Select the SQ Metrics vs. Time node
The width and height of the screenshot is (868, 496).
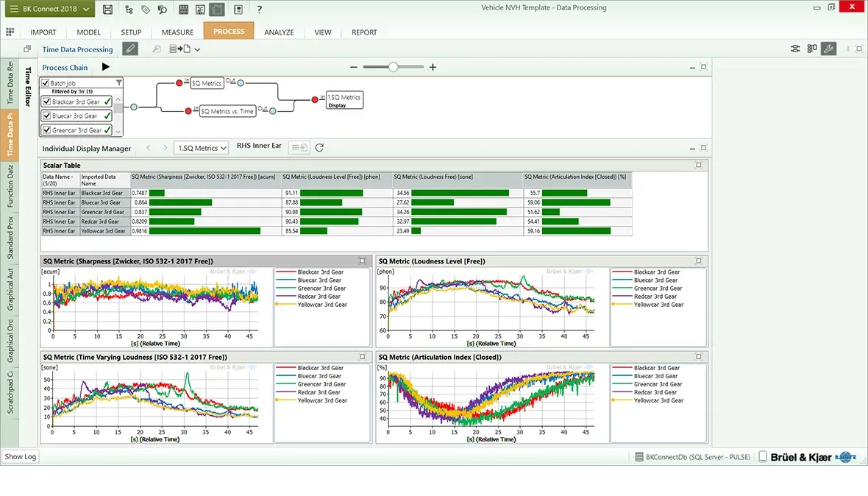point(227,111)
